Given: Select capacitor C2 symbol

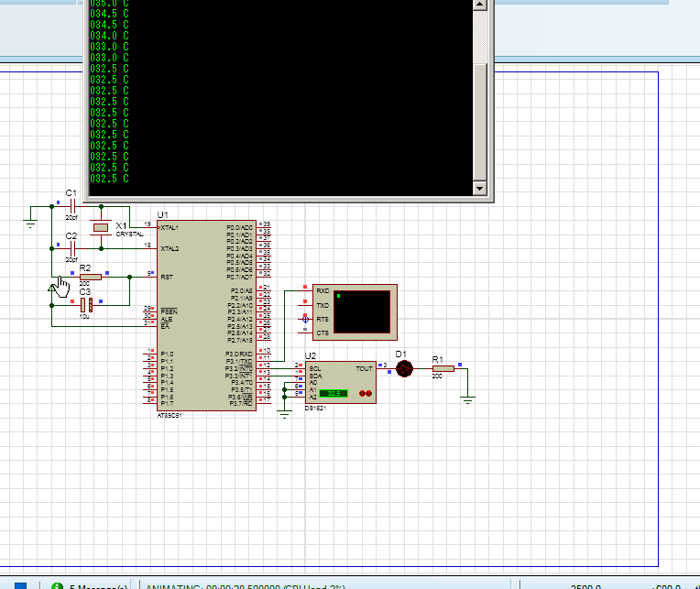Looking at the screenshot, I should [72, 248].
